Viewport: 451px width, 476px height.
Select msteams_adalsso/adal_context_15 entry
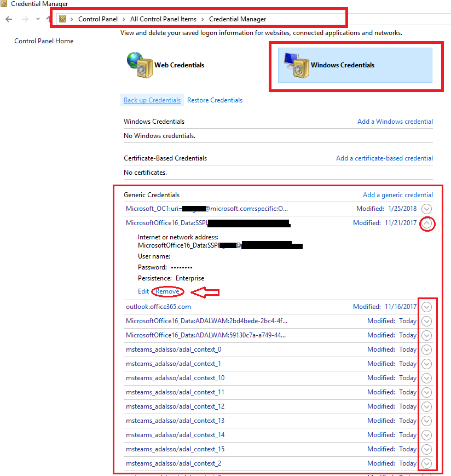tap(175, 449)
